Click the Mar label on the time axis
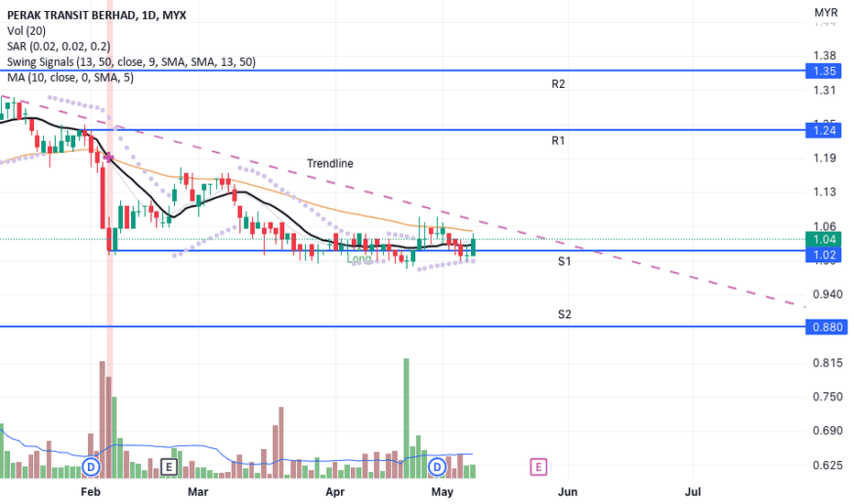This screenshot has height=504, width=854. [198, 492]
